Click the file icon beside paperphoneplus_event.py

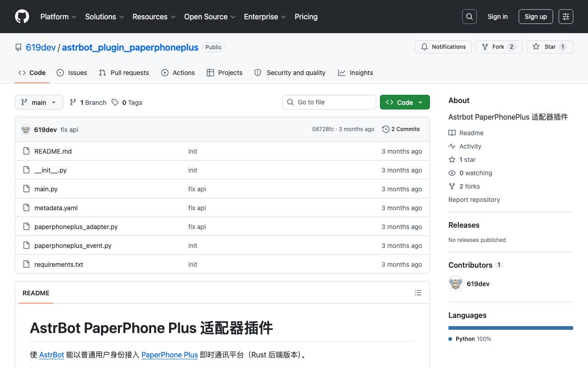pyautogui.click(x=26, y=246)
